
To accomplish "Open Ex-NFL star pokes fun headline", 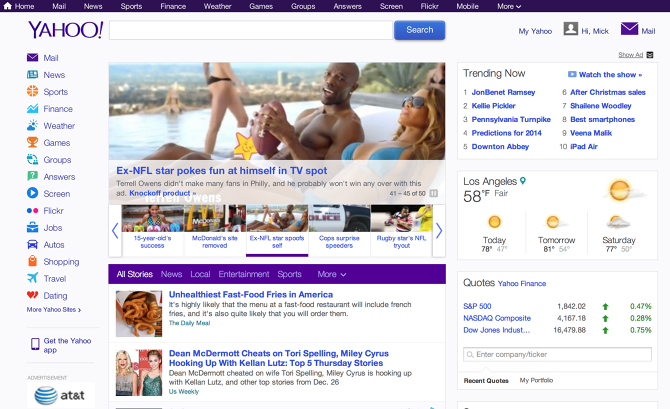I will [x=221, y=171].
